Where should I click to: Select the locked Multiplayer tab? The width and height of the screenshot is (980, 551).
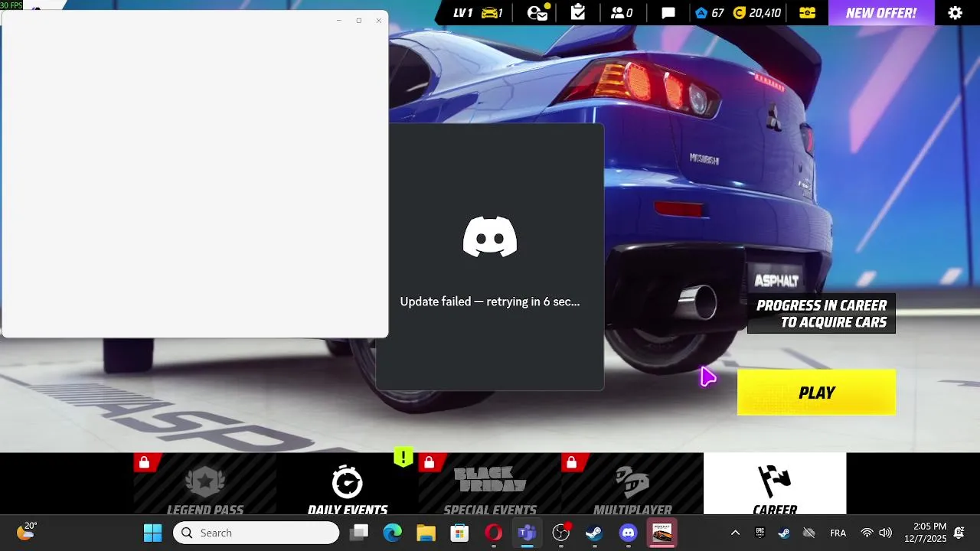pos(632,484)
